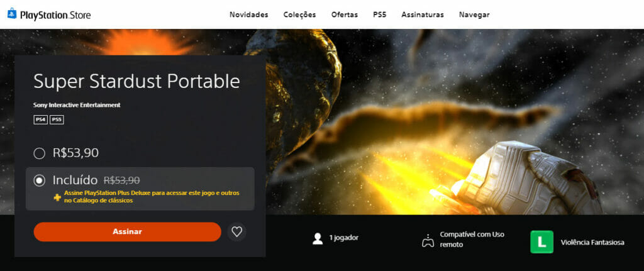644x271 pixels.
Task: Click the PS4 platform badge
Action: point(41,120)
